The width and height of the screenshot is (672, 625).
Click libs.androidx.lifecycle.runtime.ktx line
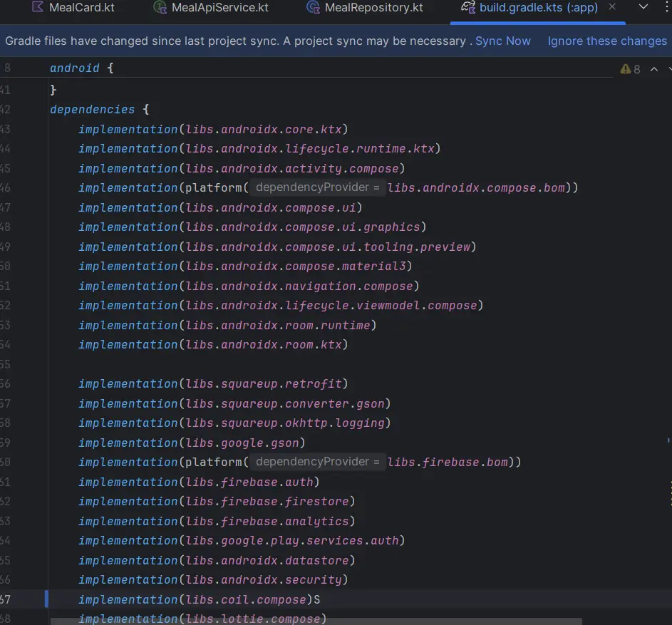point(259,148)
